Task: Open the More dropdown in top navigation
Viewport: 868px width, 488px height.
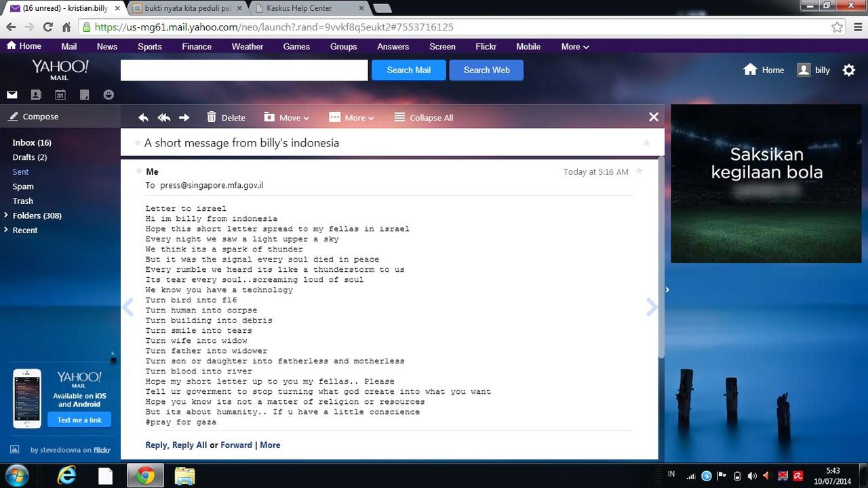Action: 575,47
